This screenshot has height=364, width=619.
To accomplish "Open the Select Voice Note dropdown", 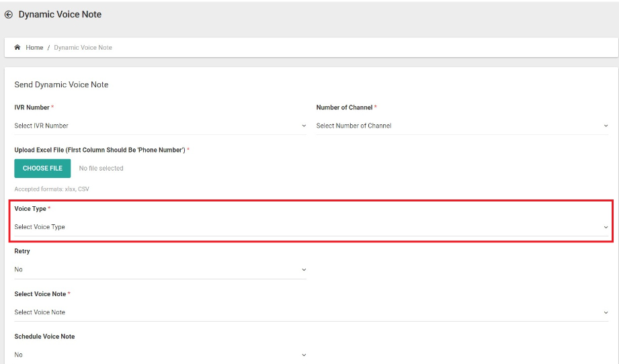I will [x=311, y=312].
